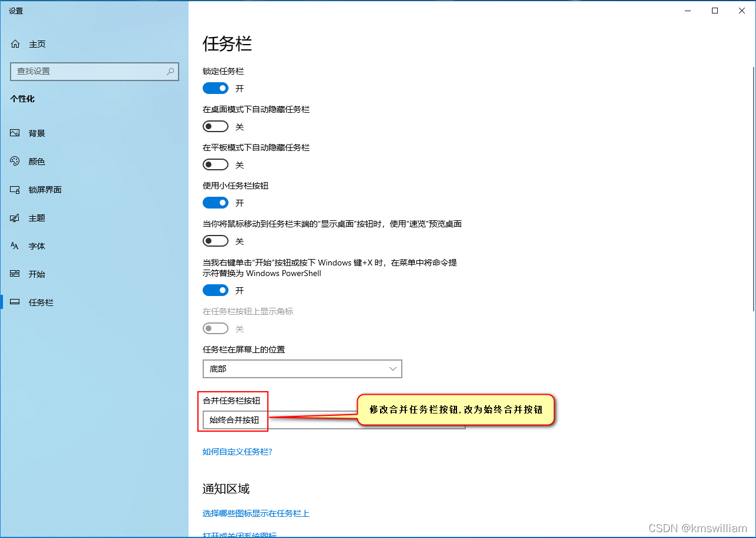Screen dimensions: 756x538
Task: Click the 个性化 category heading
Action: coord(22,99)
